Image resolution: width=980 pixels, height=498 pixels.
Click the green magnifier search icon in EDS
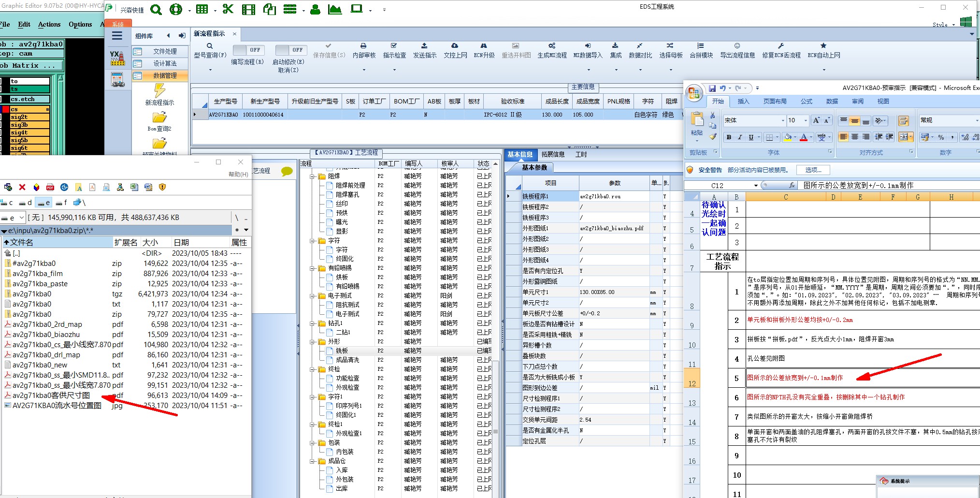[x=156, y=9]
